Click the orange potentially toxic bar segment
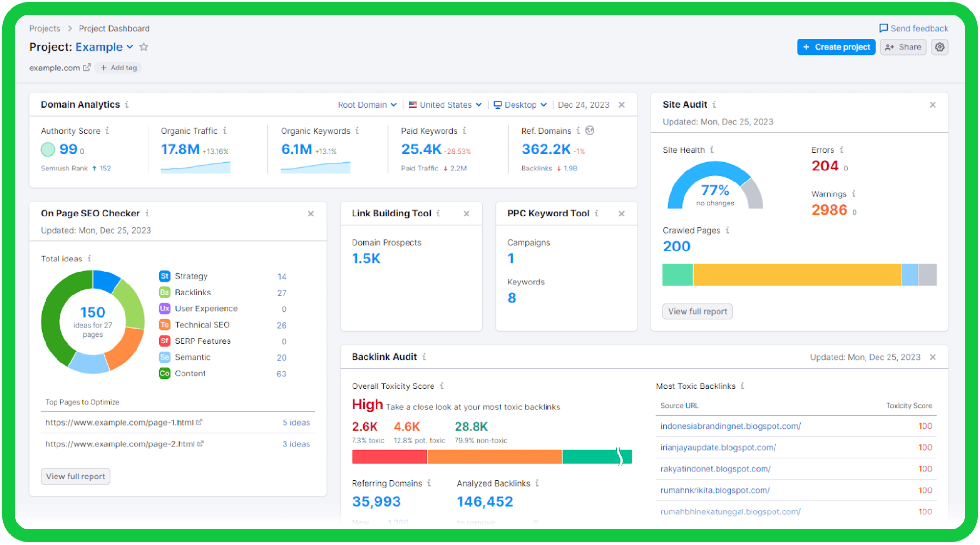 [494, 456]
